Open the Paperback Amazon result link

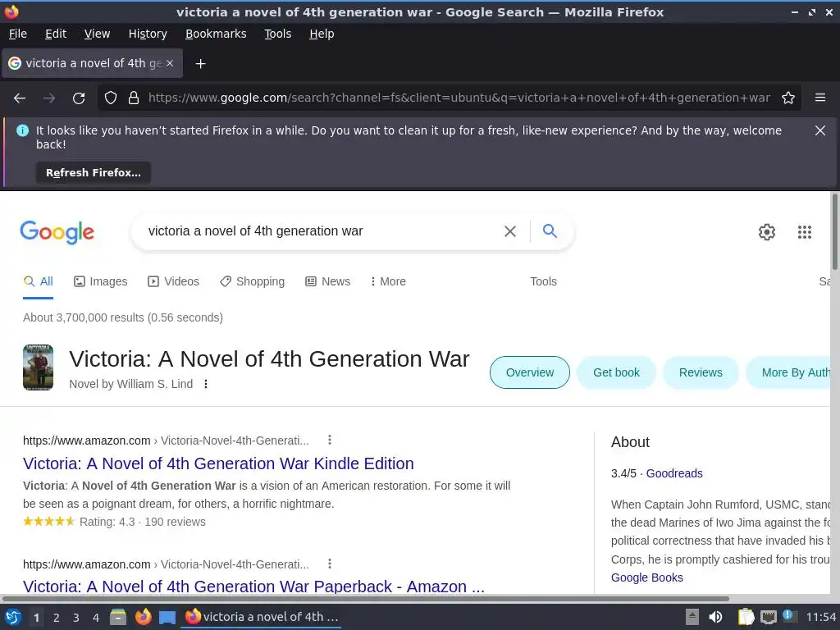tap(253, 587)
